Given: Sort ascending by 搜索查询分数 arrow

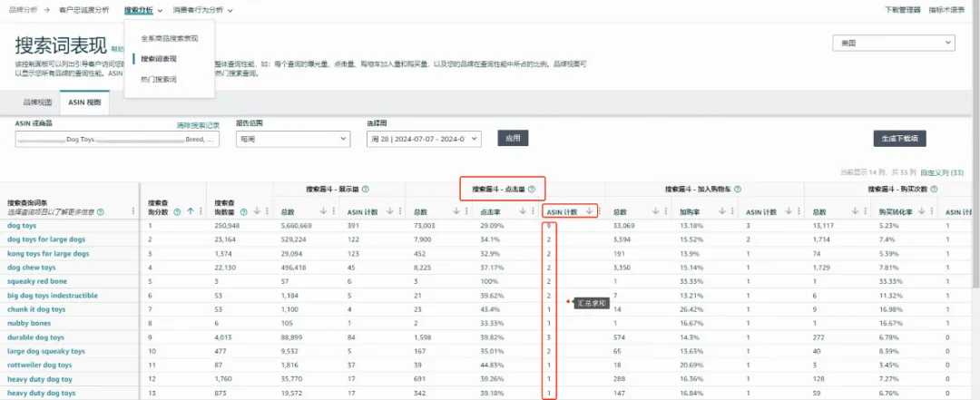Looking at the screenshot, I should [191, 211].
